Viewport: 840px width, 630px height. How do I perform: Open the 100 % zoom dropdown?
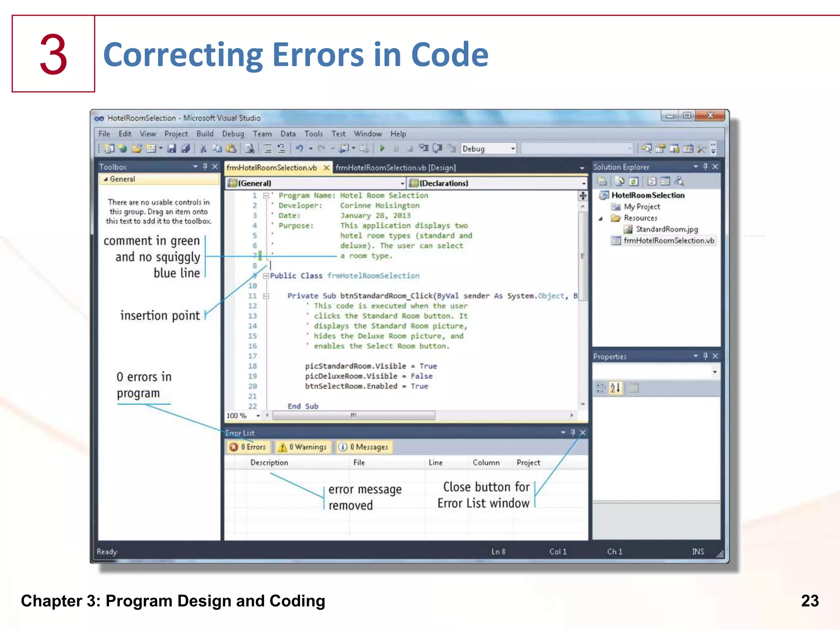258,416
